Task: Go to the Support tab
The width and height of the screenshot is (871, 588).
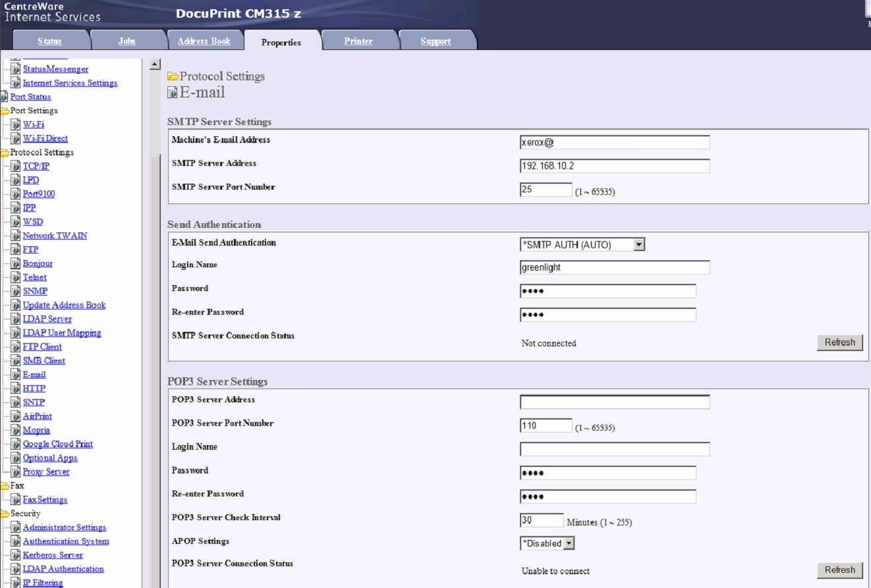Action: tap(435, 41)
